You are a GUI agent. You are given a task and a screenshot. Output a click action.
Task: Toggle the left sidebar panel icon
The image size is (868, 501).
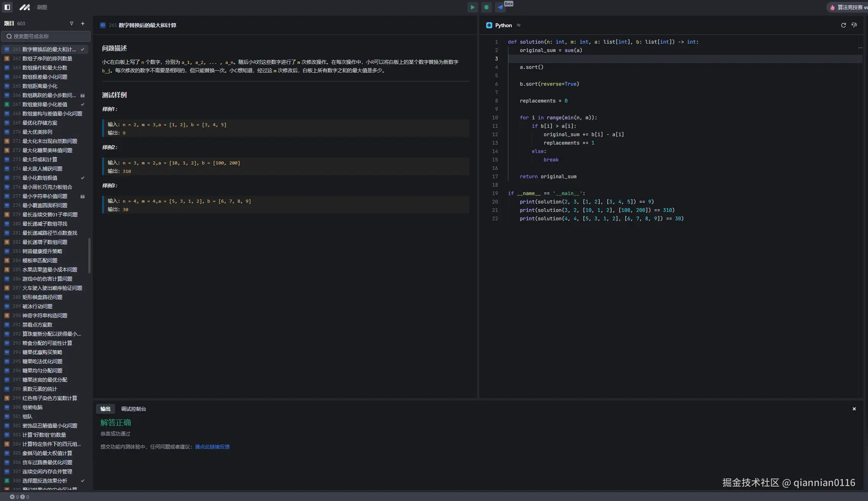click(x=7, y=7)
